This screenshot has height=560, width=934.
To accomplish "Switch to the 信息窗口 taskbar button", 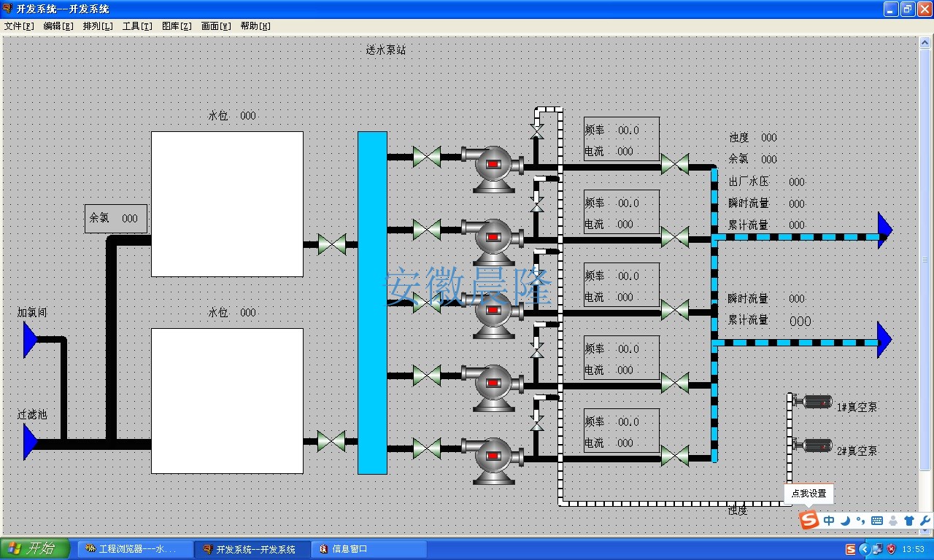I will [x=369, y=549].
